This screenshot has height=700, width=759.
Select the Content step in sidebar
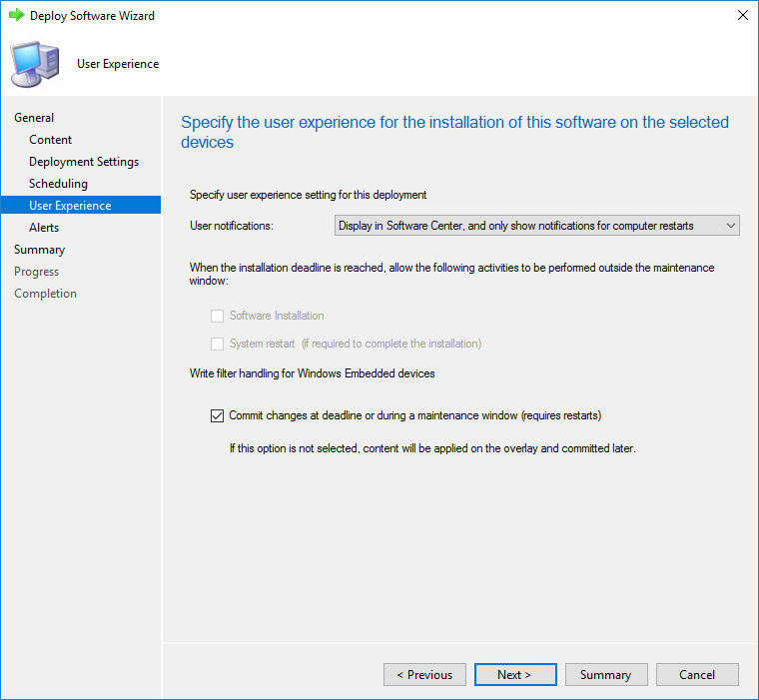(x=50, y=140)
